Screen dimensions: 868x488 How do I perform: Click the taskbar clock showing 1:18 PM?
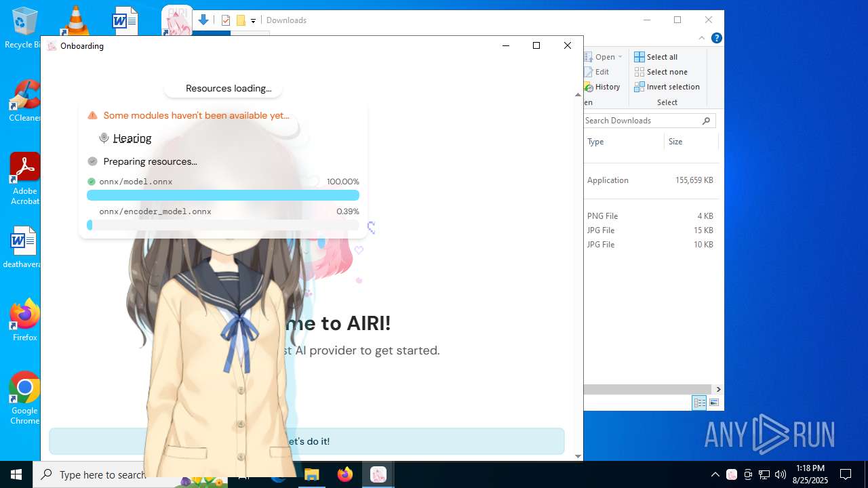pyautogui.click(x=811, y=474)
